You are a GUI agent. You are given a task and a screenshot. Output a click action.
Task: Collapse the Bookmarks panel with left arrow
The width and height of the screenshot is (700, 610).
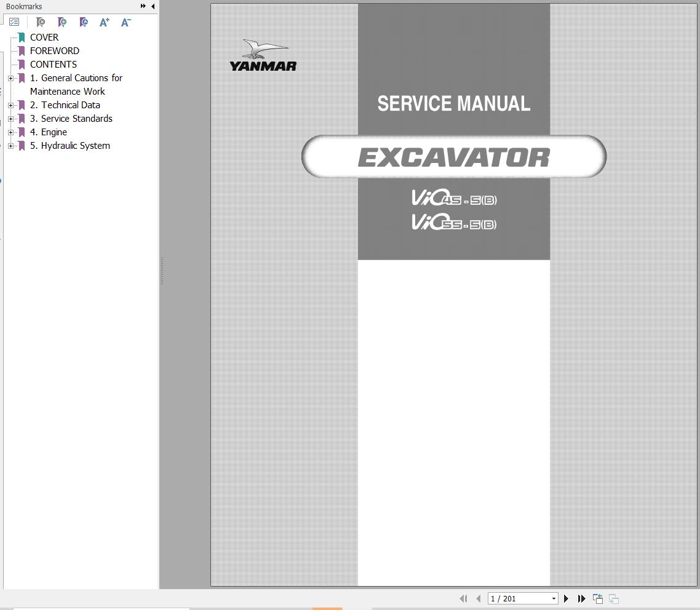[x=153, y=6]
